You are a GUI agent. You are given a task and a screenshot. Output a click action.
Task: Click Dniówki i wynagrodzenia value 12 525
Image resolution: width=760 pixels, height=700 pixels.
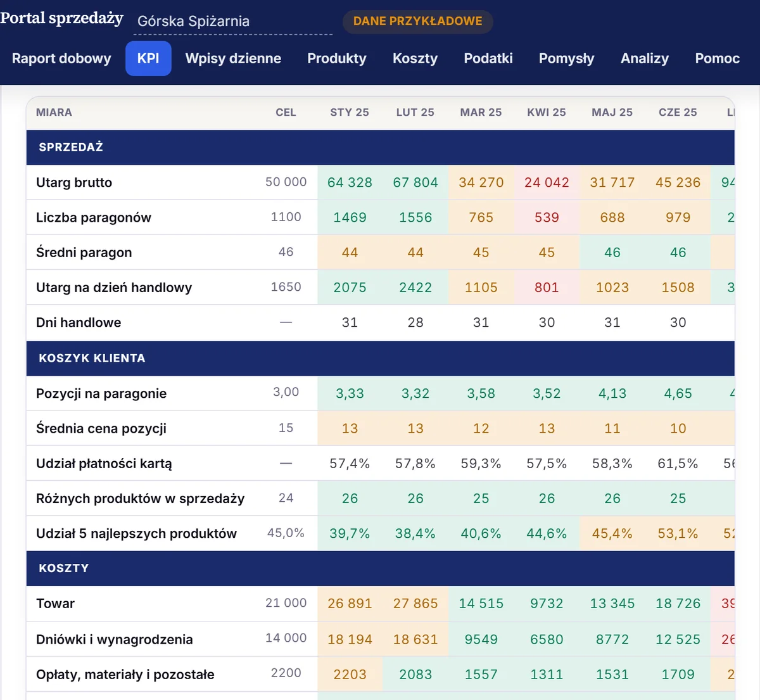pos(678,639)
